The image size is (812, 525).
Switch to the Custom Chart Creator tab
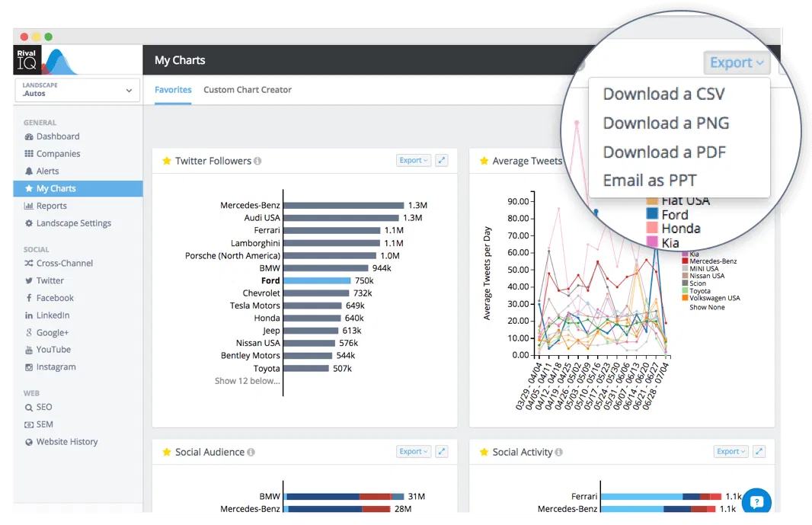pos(248,90)
